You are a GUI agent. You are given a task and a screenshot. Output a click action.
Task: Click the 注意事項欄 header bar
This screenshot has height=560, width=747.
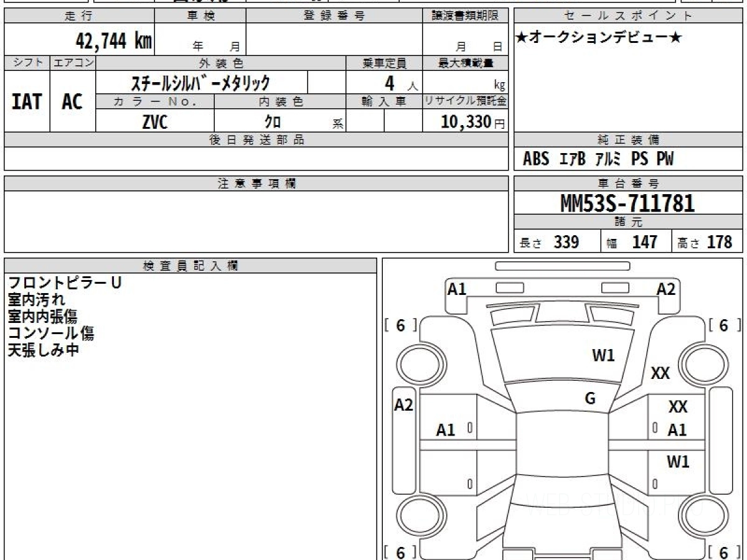point(256,184)
